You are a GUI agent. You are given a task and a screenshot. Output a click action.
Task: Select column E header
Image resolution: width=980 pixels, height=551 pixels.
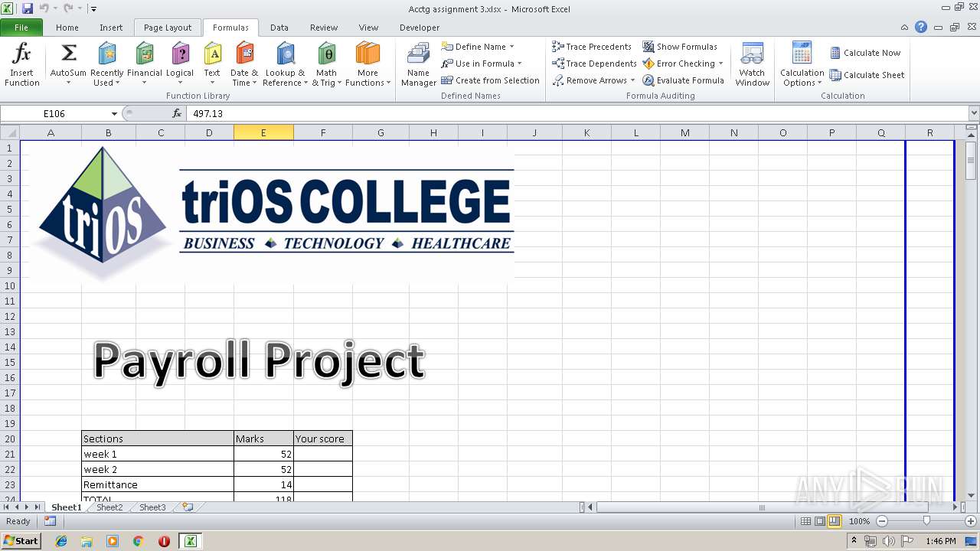pyautogui.click(x=263, y=132)
